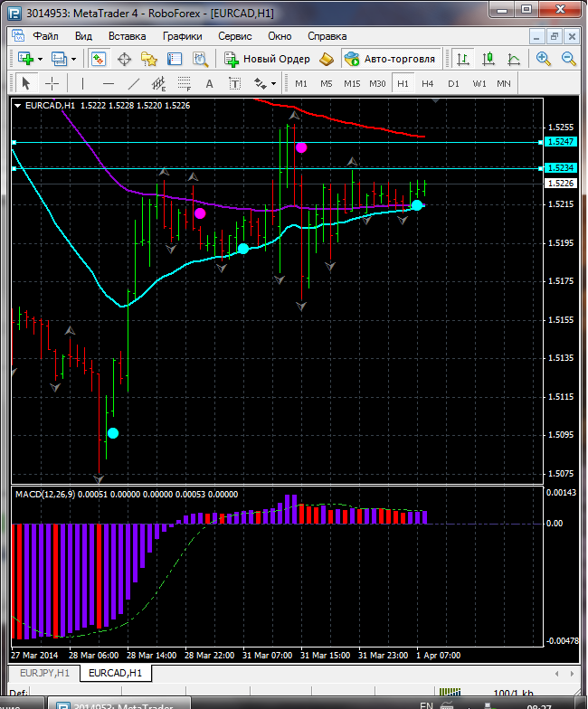Select the horizontal line drawing tool
This screenshot has height=709, width=588.
tap(109, 83)
